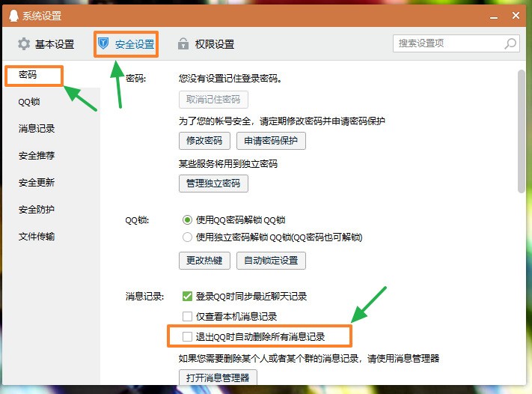This screenshot has height=394, width=532.
Task: Minimize the 系统设置 window
Action: pyautogui.click(x=494, y=16)
